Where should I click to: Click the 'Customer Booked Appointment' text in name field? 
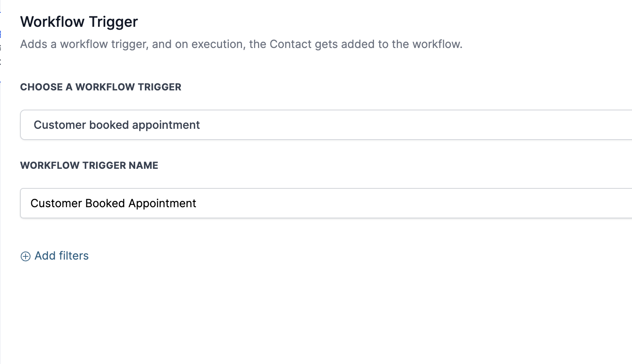[x=113, y=204]
